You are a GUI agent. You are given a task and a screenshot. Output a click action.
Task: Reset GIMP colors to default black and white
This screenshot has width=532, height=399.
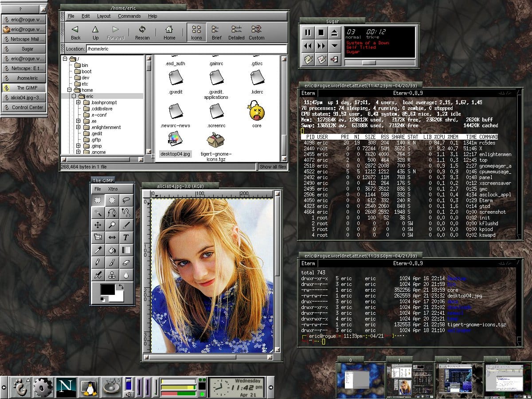point(103,300)
